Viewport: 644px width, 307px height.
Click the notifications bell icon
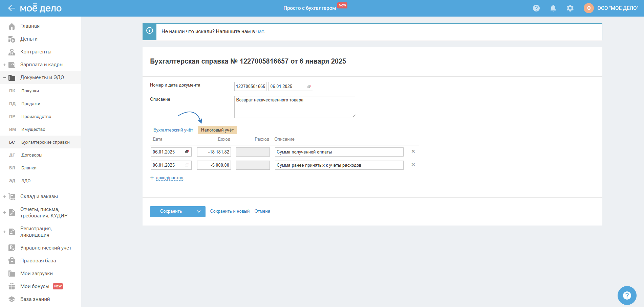click(553, 8)
